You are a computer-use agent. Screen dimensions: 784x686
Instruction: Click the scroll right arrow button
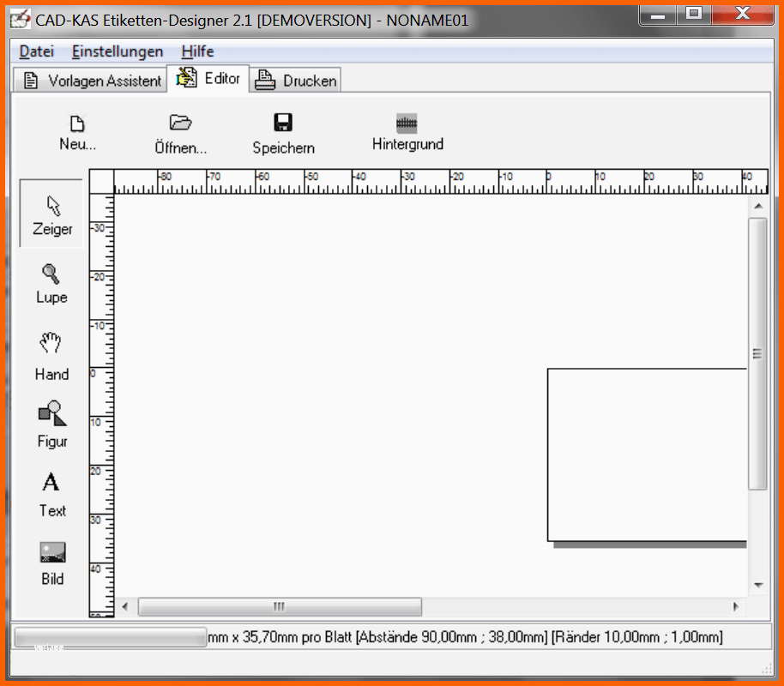(735, 606)
